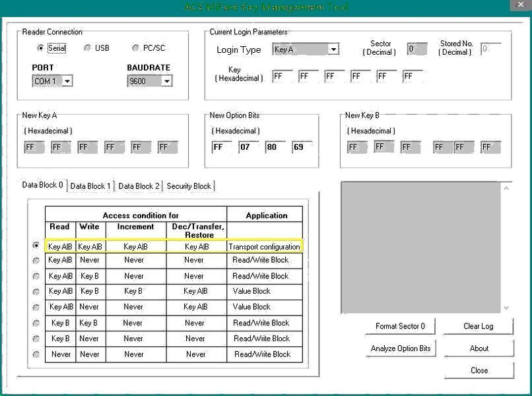Click the Format Sector 0 button

(400, 326)
